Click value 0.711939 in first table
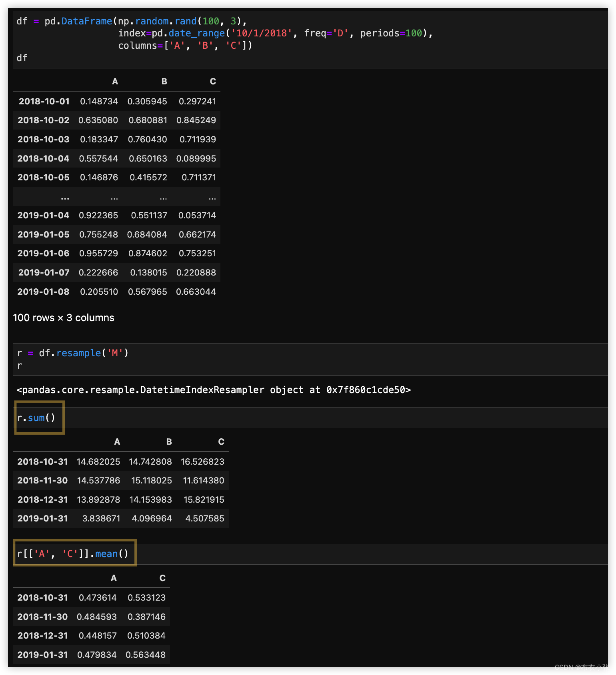Image resolution: width=616 pixels, height=675 pixels. [x=198, y=140]
